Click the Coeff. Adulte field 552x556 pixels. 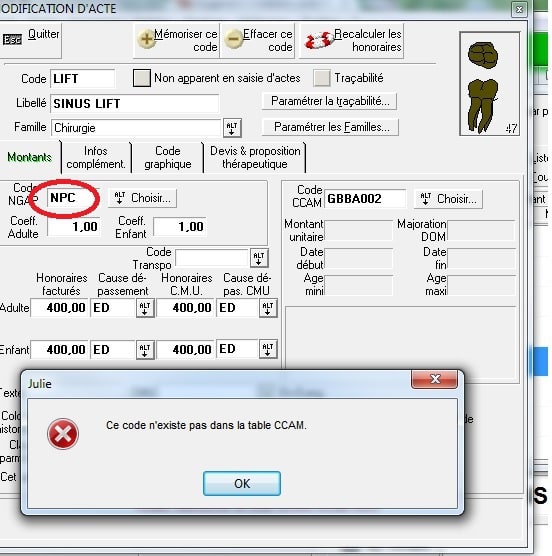tap(73, 227)
